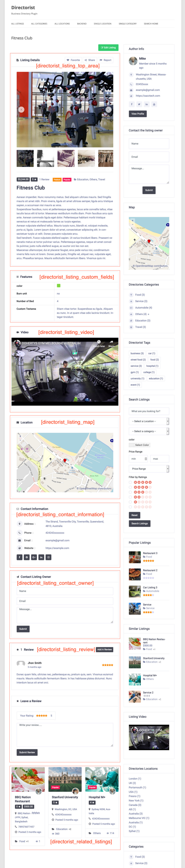Open the Select Color picker

139,445
